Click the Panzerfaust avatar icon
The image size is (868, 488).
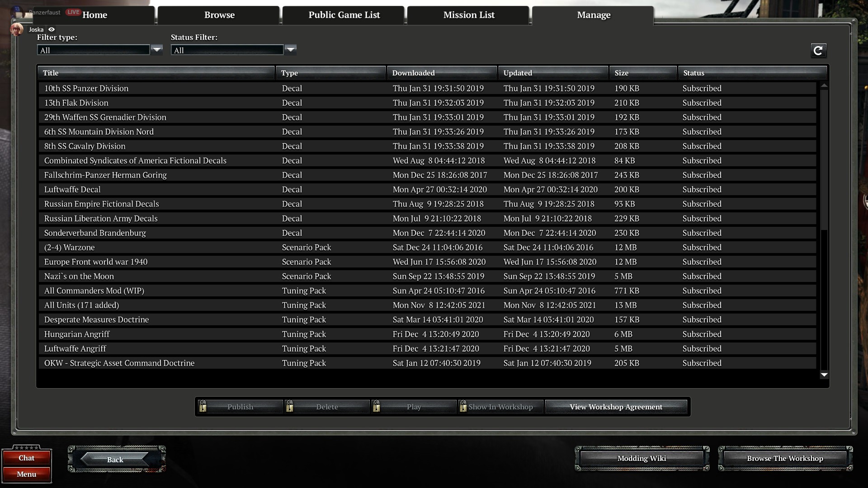pyautogui.click(x=17, y=11)
